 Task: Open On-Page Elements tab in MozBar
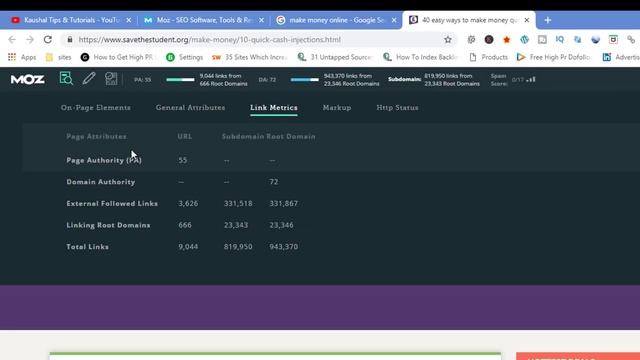click(96, 108)
